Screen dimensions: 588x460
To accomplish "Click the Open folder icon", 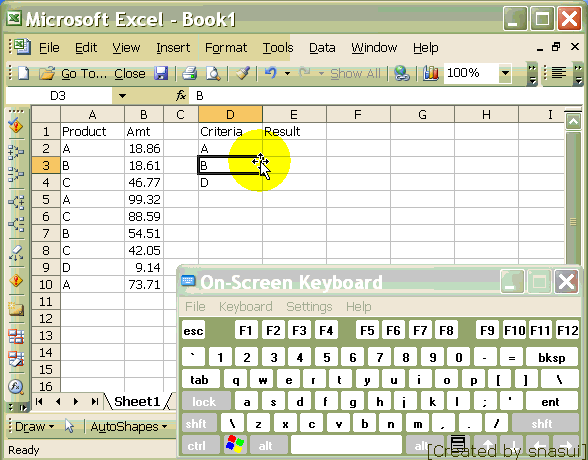I will [x=47, y=73].
